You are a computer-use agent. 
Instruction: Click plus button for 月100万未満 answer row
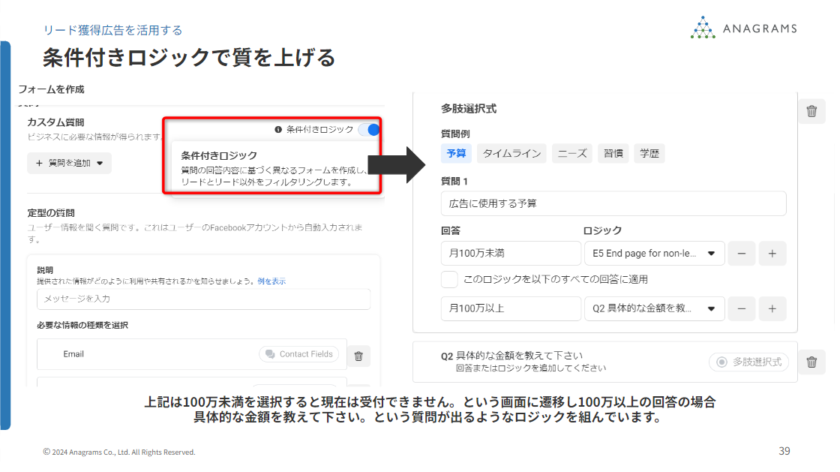click(x=771, y=254)
